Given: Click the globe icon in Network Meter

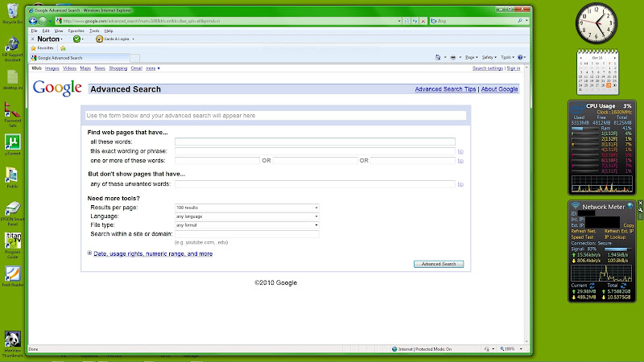Looking at the screenshot, I should 630,206.
